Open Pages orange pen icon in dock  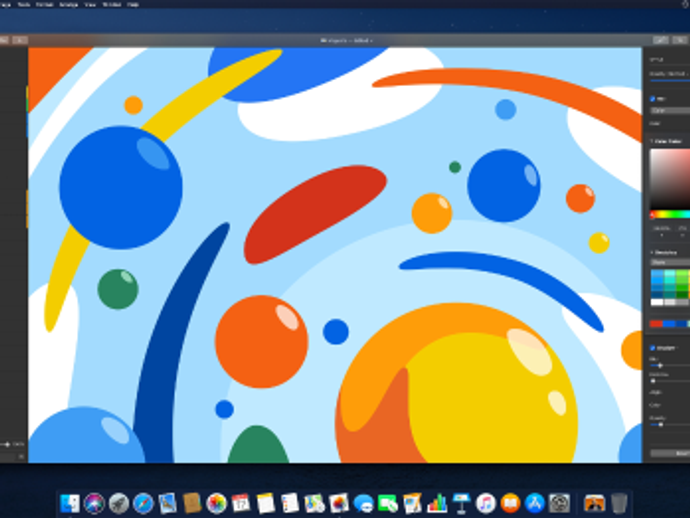pos(412,503)
